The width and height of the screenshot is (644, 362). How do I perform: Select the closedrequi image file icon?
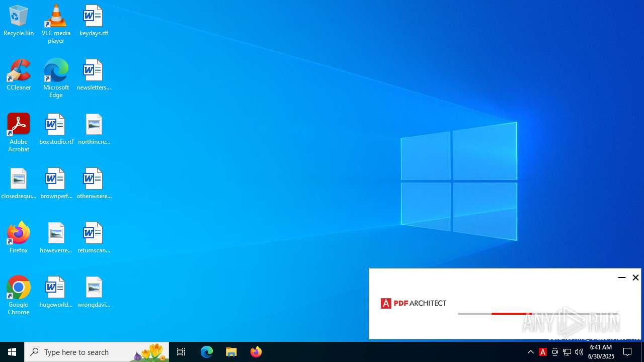click(19, 184)
